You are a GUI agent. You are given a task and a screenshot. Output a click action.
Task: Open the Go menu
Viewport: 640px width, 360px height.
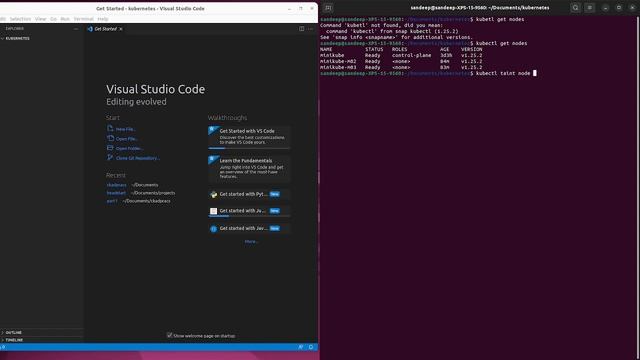(53, 19)
